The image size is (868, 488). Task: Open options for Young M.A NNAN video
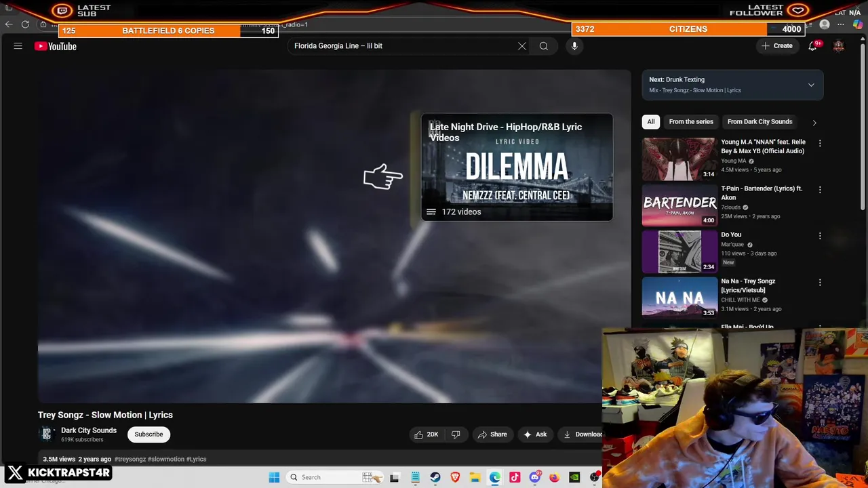(820, 144)
